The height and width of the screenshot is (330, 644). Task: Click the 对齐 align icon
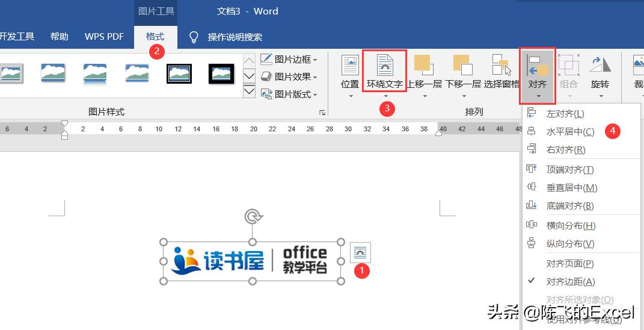tap(538, 65)
